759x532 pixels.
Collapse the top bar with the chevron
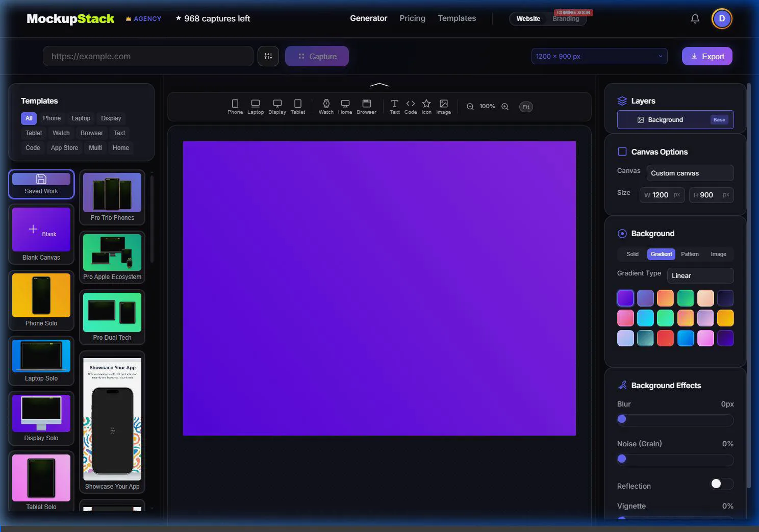click(x=379, y=84)
